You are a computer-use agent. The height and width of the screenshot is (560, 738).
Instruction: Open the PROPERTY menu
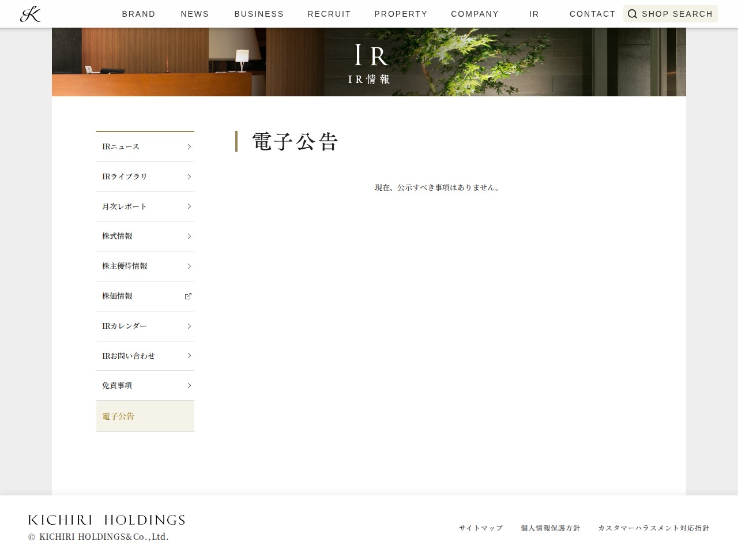point(401,14)
